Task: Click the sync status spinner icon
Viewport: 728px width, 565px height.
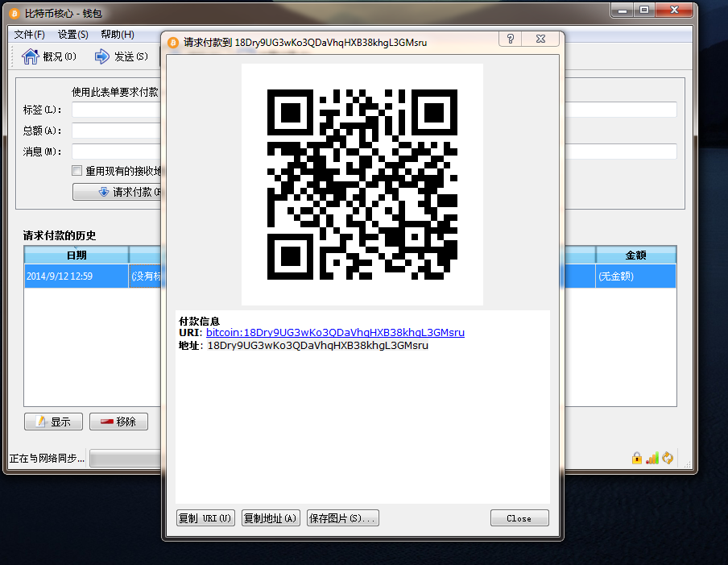Action: [x=668, y=458]
